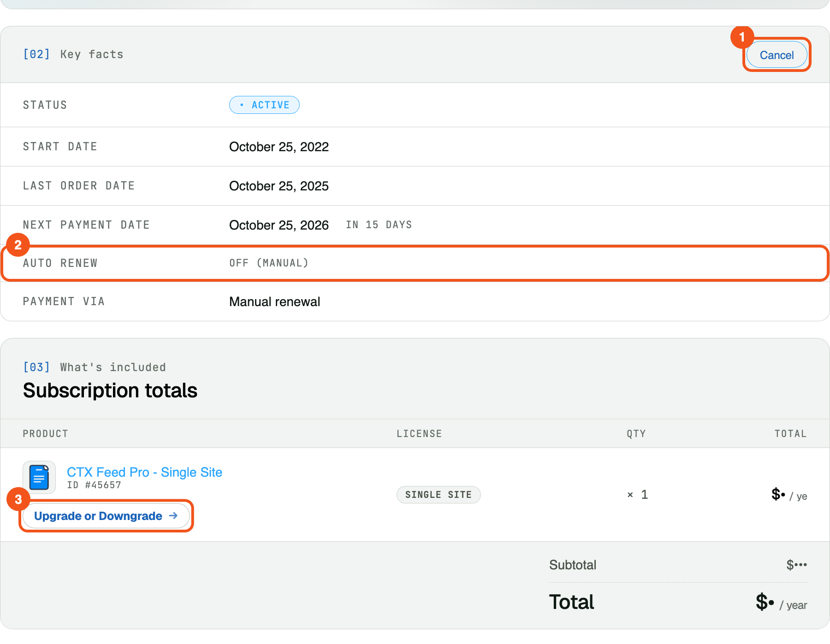Click the bold Total label
Screen dimensions: 830x644
pos(572,602)
